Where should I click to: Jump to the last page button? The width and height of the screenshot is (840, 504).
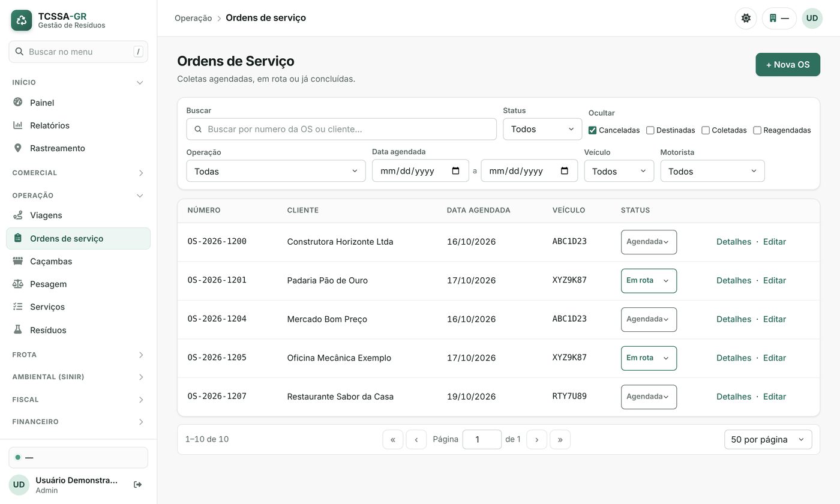pyautogui.click(x=560, y=439)
